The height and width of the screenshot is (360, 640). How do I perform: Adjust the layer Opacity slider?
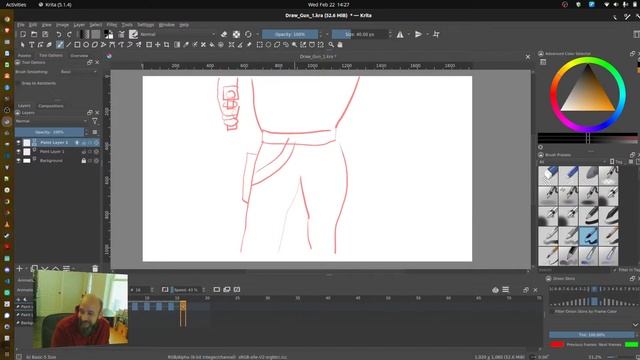49,132
